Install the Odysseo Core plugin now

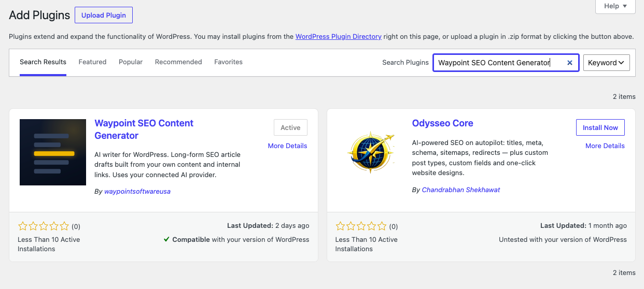600,127
